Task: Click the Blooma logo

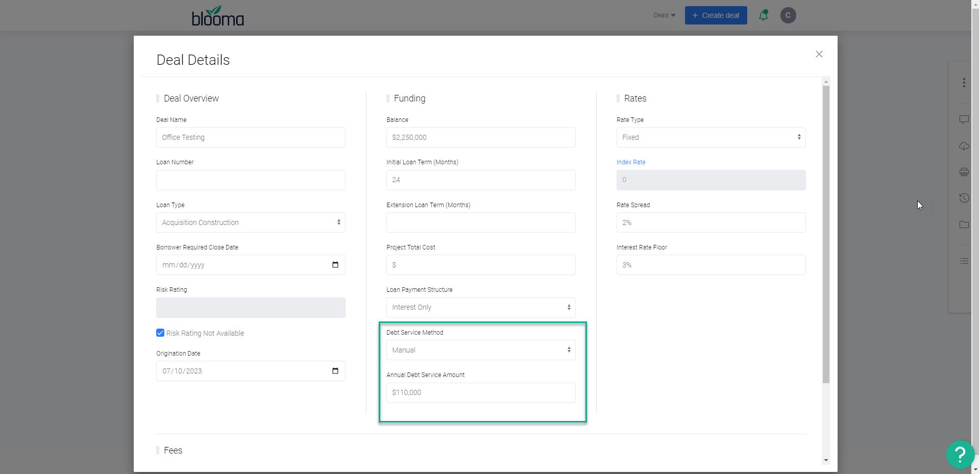Action: [218, 16]
